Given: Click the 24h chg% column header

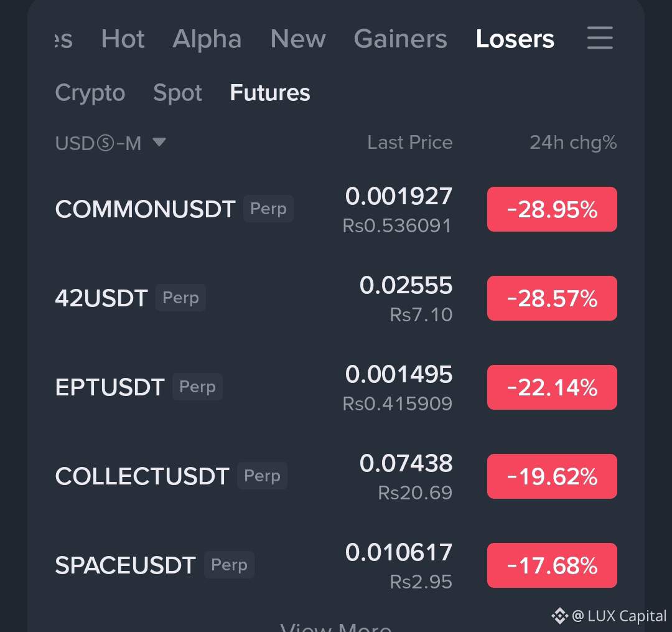Looking at the screenshot, I should pyautogui.click(x=572, y=143).
